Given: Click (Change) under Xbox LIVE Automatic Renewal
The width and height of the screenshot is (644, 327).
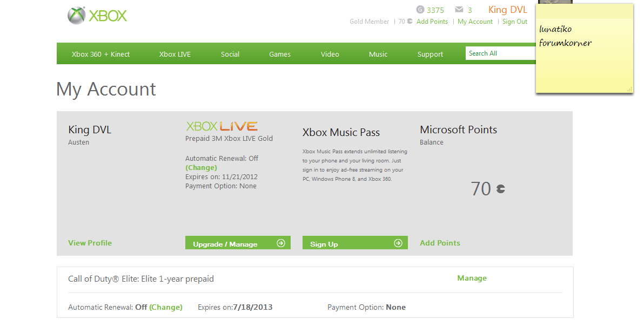Looking at the screenshot, I should pos(201,167).
